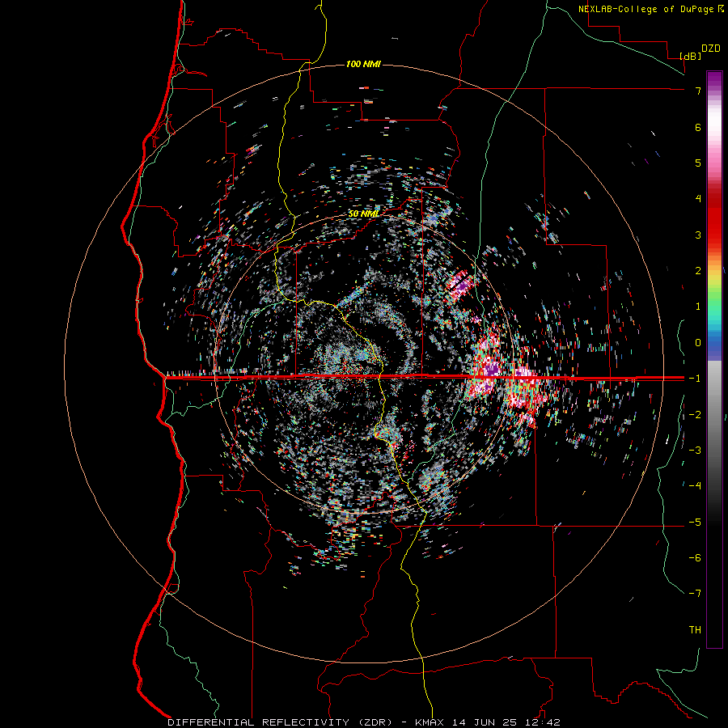This screenshot has width=728, height=728.
Task: Click the 5 value on the color scale
Action: click(698, 163)
